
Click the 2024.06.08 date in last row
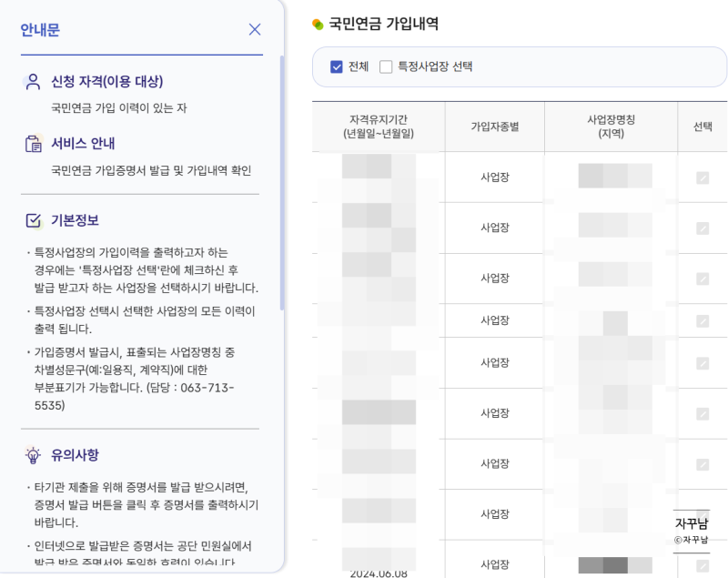379,573
